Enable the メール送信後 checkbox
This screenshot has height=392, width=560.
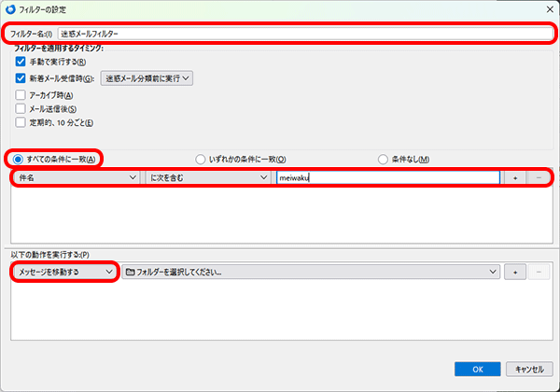(x=21, y=109)
